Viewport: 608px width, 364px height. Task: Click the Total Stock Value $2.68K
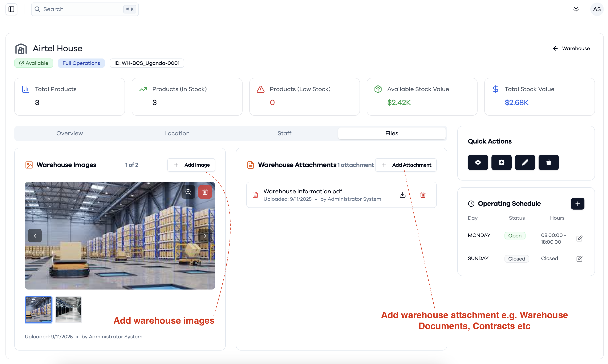pos(516,102)
